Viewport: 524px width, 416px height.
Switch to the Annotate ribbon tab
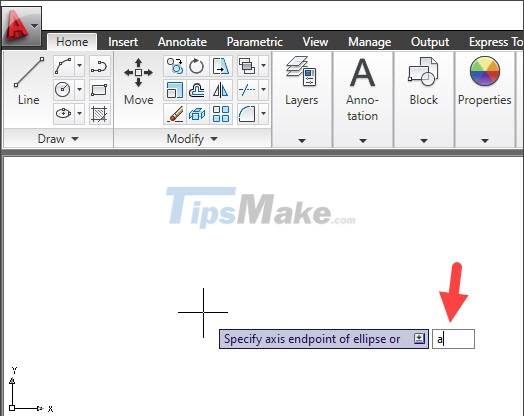click(182, 42)
